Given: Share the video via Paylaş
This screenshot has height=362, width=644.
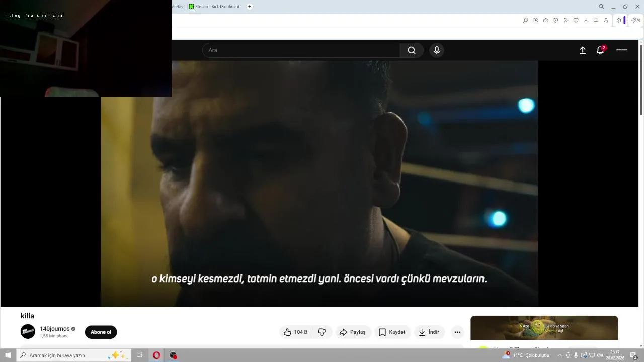Looking at the screenshot, I should [353, 332].
